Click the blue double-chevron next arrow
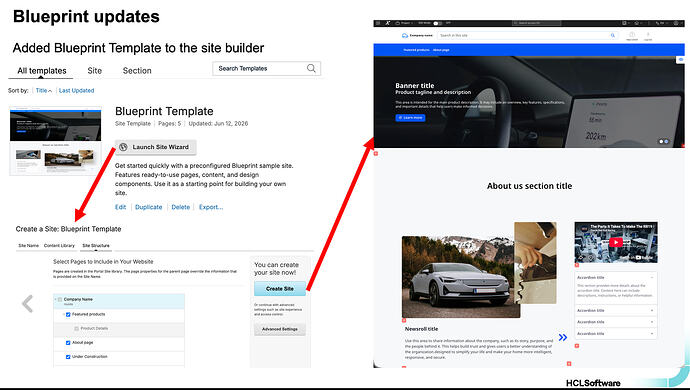This screenshot has height=390, width=690. point(563,338)
